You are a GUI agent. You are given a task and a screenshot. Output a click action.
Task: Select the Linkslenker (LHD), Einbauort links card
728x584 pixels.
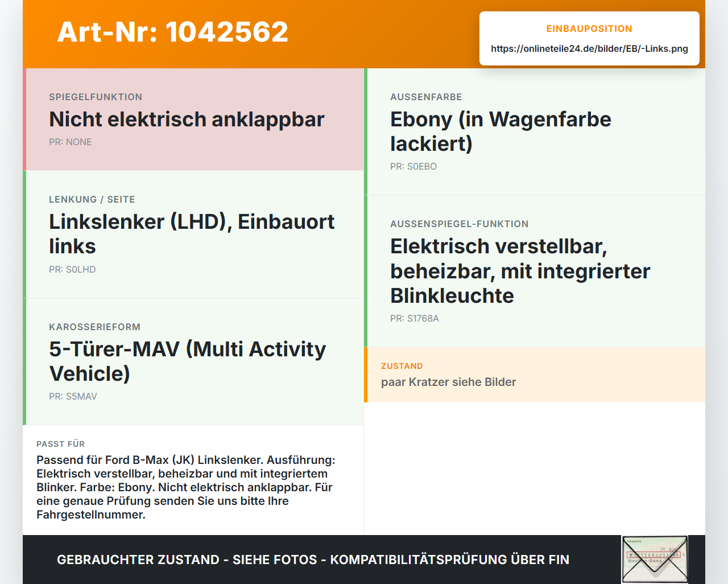[x=193, y=235]
